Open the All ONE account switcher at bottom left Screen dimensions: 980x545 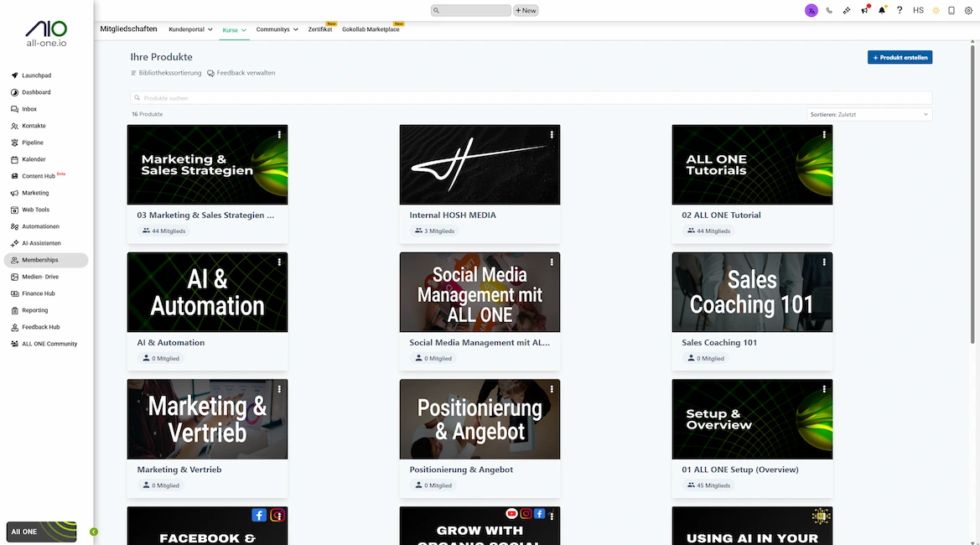click(x=41, y=532)
